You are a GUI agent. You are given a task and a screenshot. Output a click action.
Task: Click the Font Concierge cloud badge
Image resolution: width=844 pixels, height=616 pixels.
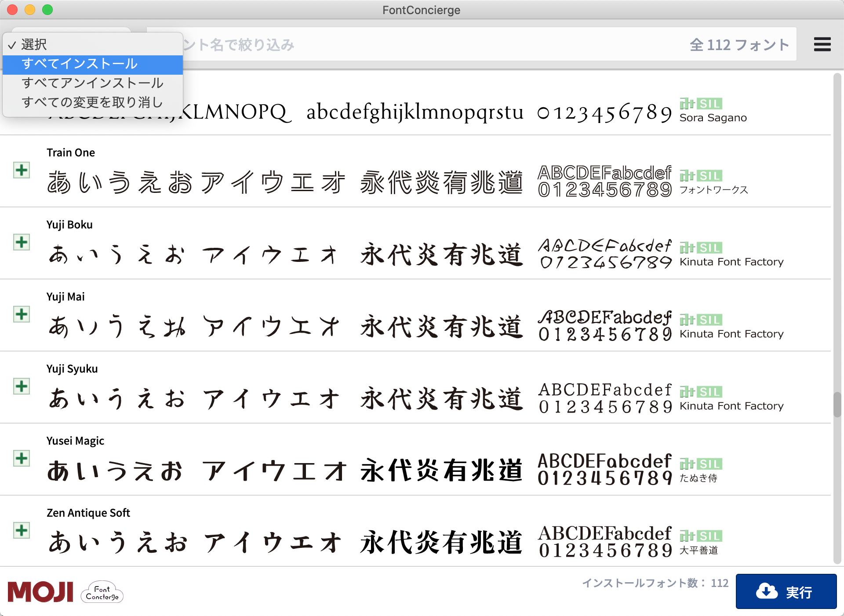[102, 592]
